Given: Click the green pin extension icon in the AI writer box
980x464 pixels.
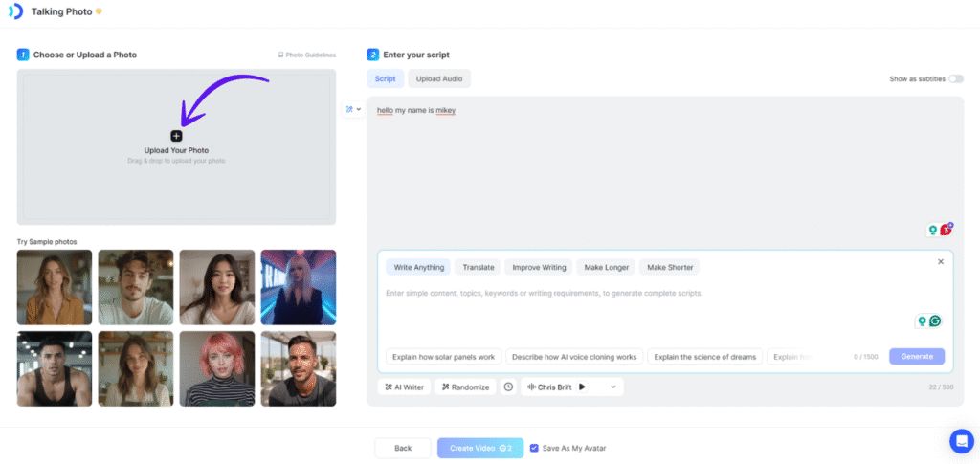Looking at the screenshot, I should tap(922, 321).
